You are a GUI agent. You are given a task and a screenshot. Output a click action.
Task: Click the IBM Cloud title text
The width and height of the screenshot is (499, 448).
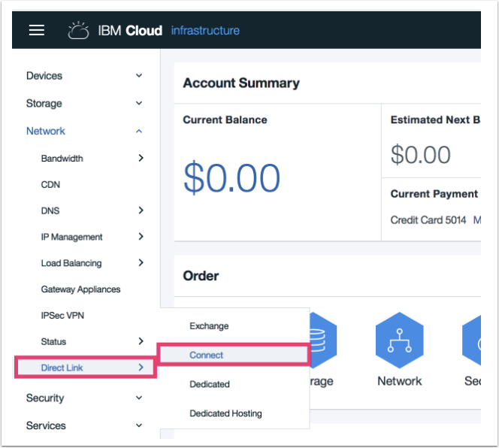(130, 31)
